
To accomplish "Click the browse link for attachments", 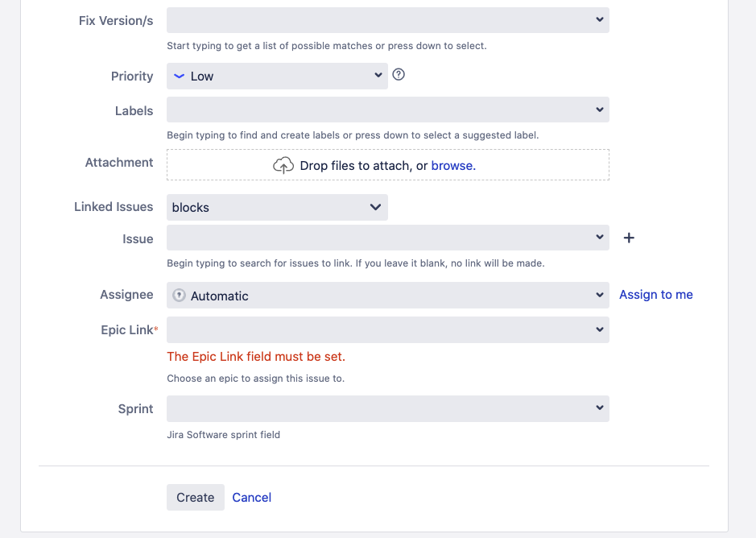I will click(452, 165).
